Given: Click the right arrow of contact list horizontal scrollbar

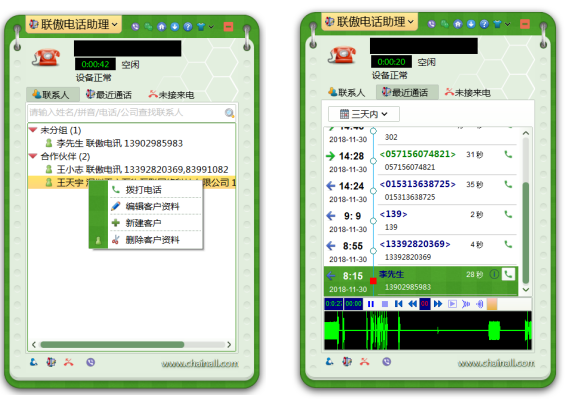Looking at the screenshot, I should [229, 344].
